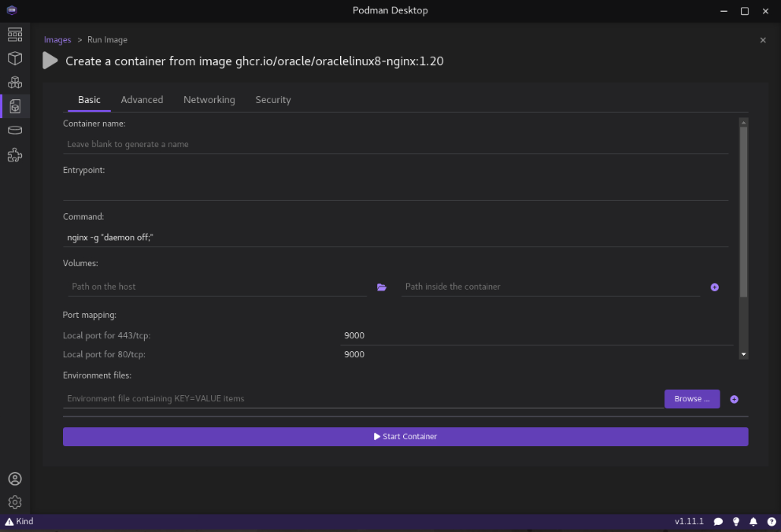The width and height of the screenshot is (781, 532).
Task: Click the Run Image breadcrumb text
Action: coord(107,40)
